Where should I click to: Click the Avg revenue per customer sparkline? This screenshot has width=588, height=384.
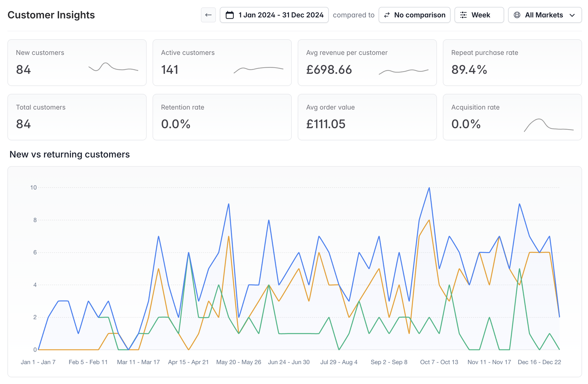404,71
